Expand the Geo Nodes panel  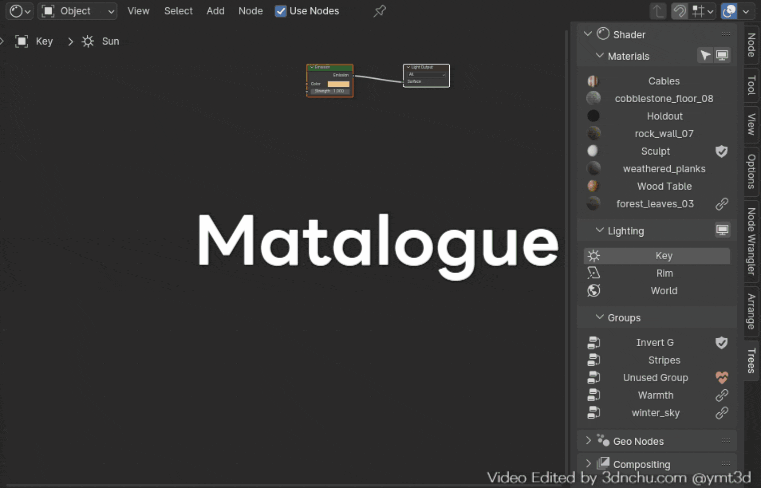pyautogui.click(x=588, y=440)
